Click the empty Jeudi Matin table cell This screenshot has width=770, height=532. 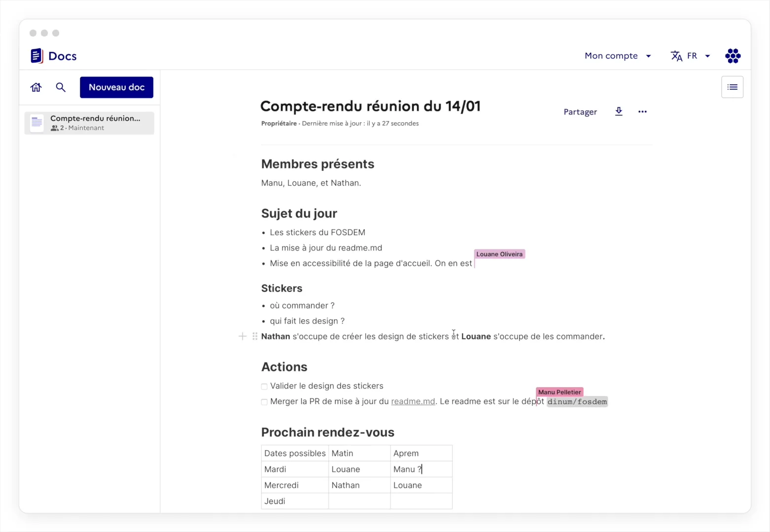coord(359,501)
